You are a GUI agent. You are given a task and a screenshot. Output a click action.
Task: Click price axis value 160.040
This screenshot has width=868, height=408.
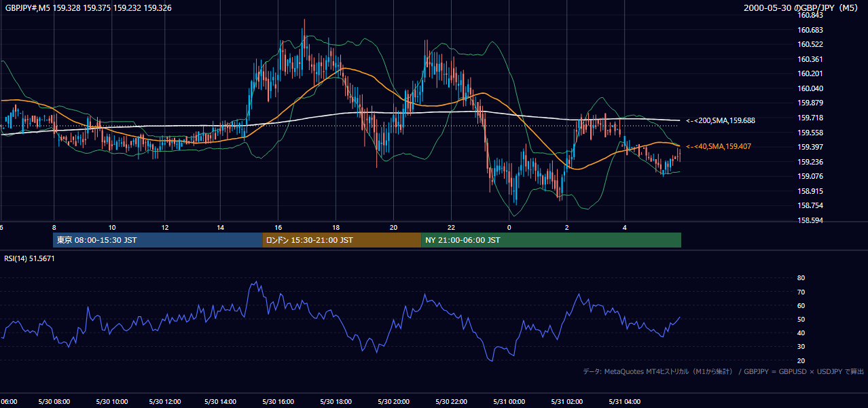coord(810,88)
